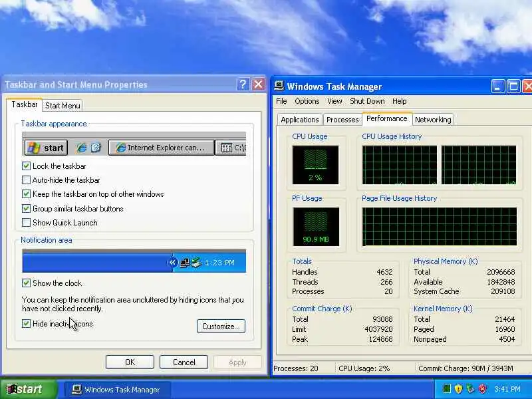The image size is (532, 399).
Task: Click Commit Charge Peak value 124868
Action: (x=380, y=339)
